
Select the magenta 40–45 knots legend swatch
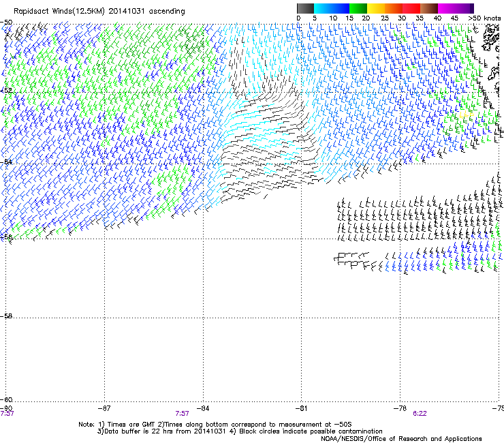click(x=447, y=8)
